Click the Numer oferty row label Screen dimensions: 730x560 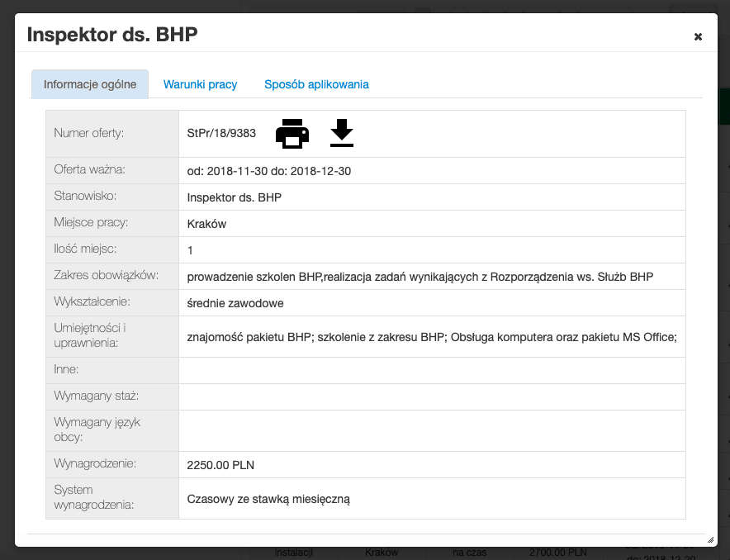(x=88, y=133)
